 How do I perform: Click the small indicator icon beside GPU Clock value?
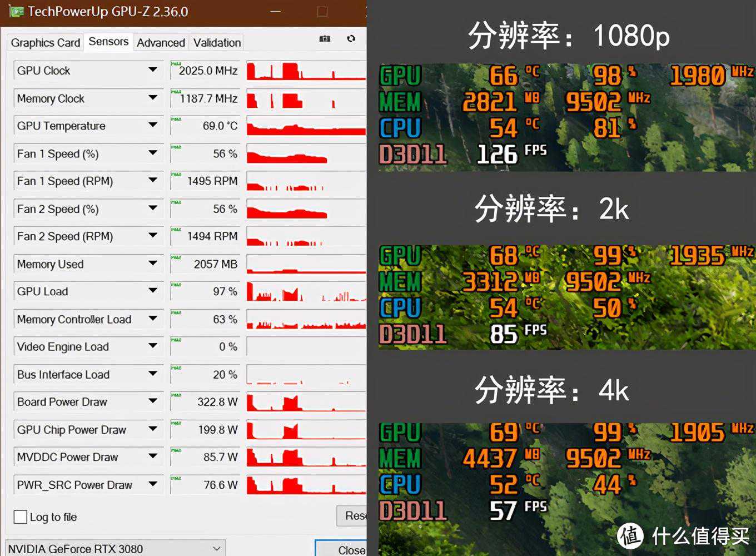[x=176, y=64]
